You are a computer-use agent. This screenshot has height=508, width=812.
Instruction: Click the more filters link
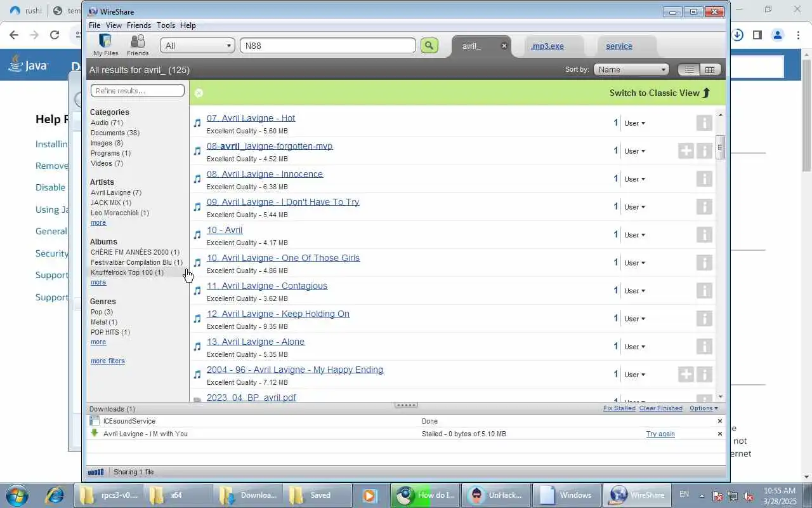pos(108,361)
